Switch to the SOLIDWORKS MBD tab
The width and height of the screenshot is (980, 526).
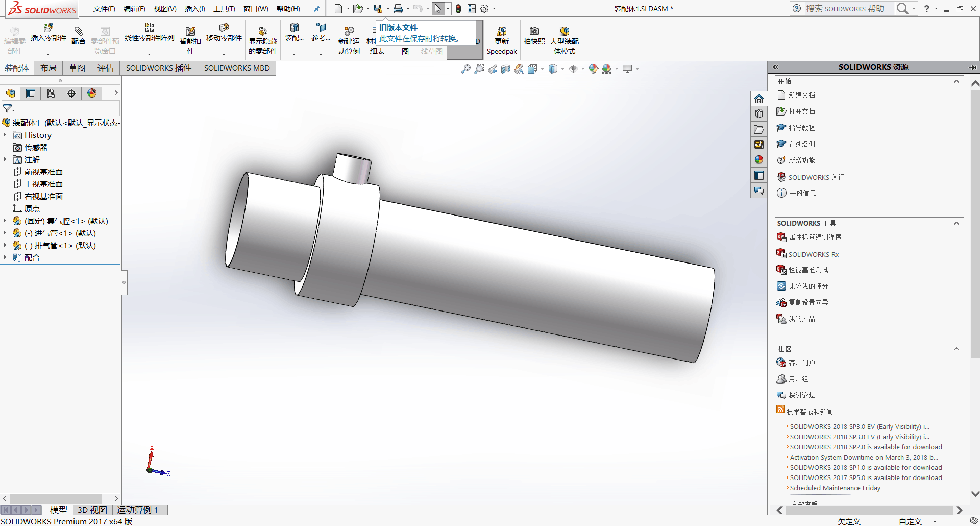point(237,68)
